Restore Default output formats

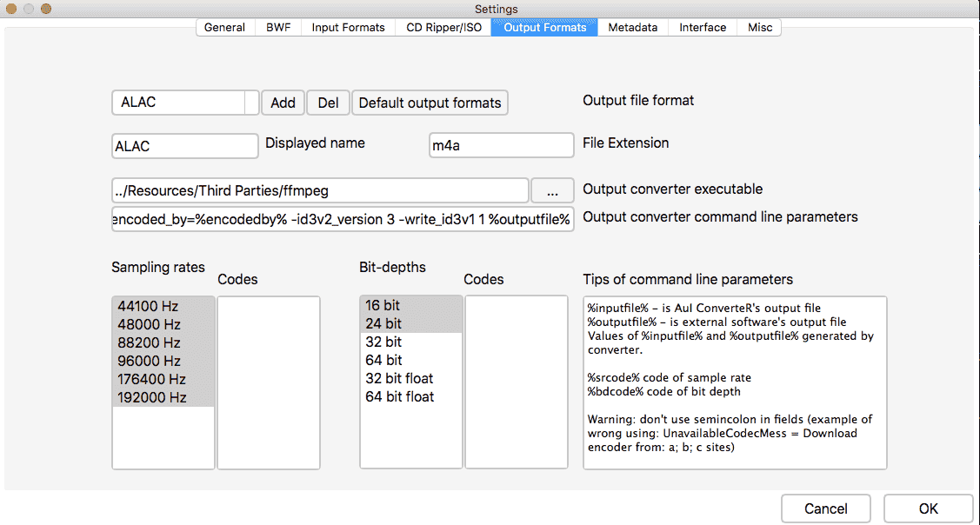(430, 103)
